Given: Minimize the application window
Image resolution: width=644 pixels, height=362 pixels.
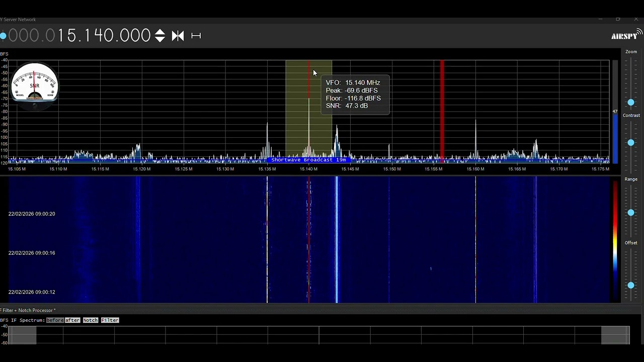Looking at the screenshot, I should [600, 19].
